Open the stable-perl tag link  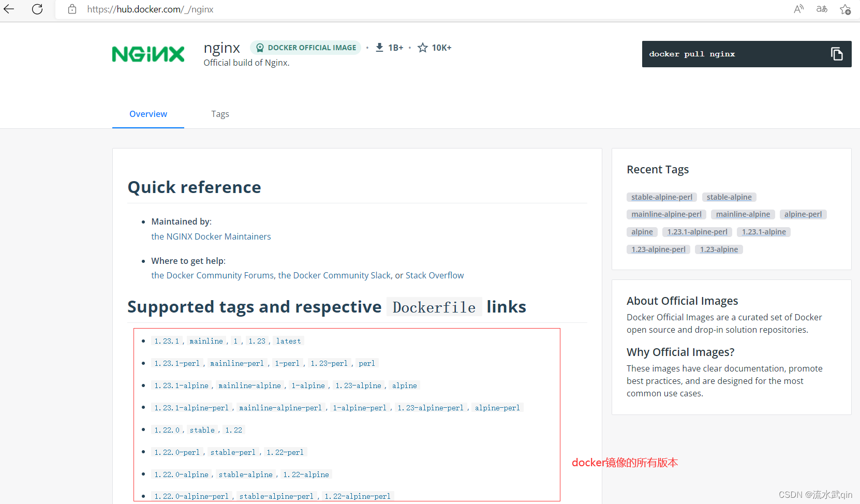[x=233, y=452]
